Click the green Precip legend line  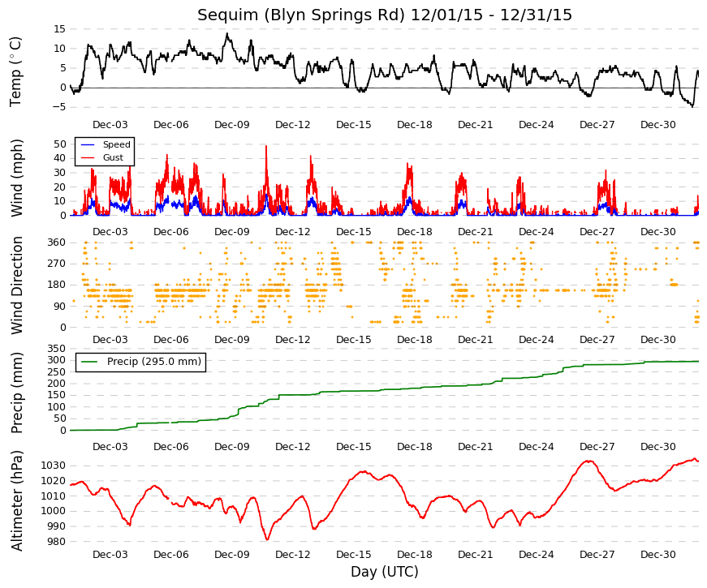point(89,362)
